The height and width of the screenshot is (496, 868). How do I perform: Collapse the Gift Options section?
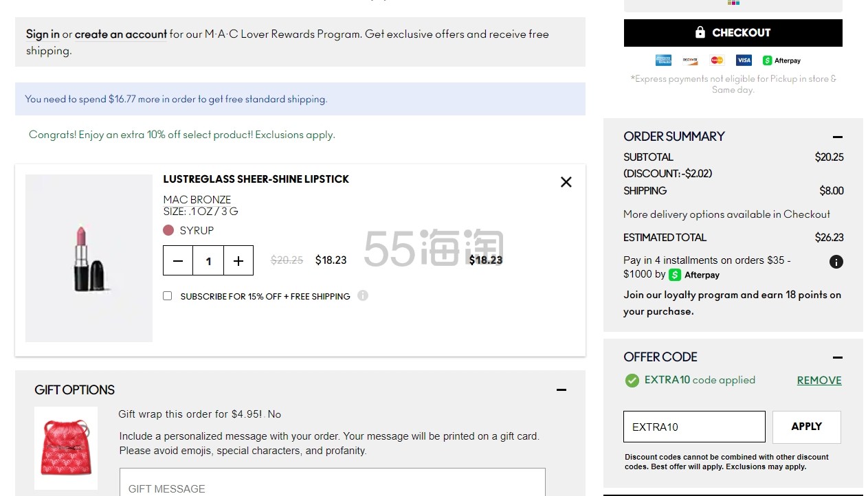[x=561, y=390]
